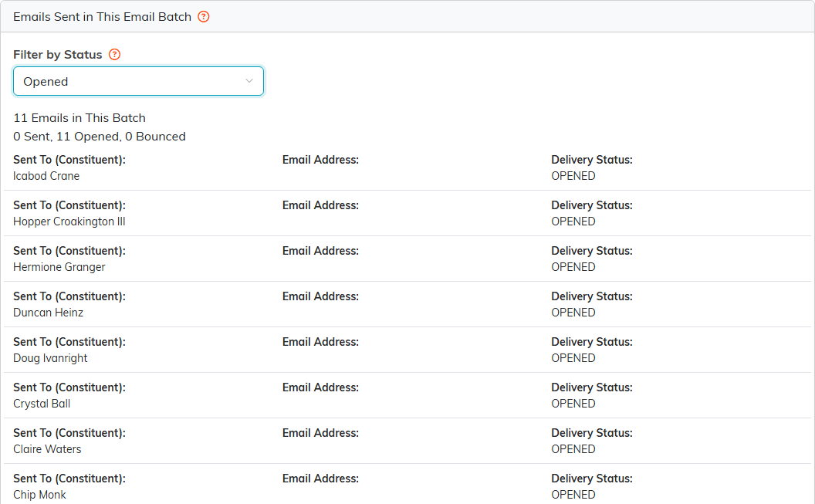Click Email Address label in Duncan Heinz row
815x504 pixels.
pyautogui.click(x=321, y=296)
